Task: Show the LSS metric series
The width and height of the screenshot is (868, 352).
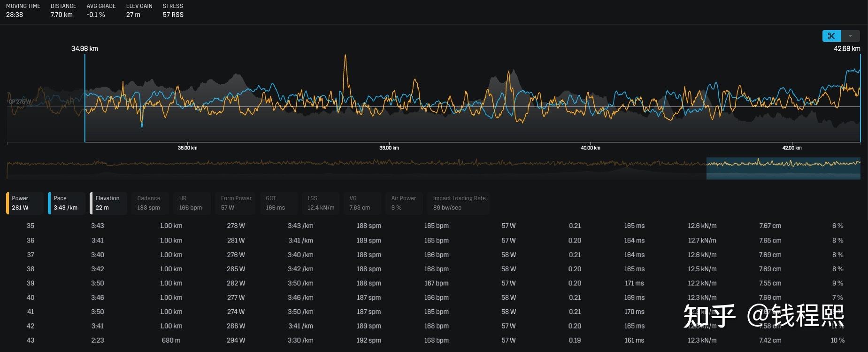Action: (322, 203)
